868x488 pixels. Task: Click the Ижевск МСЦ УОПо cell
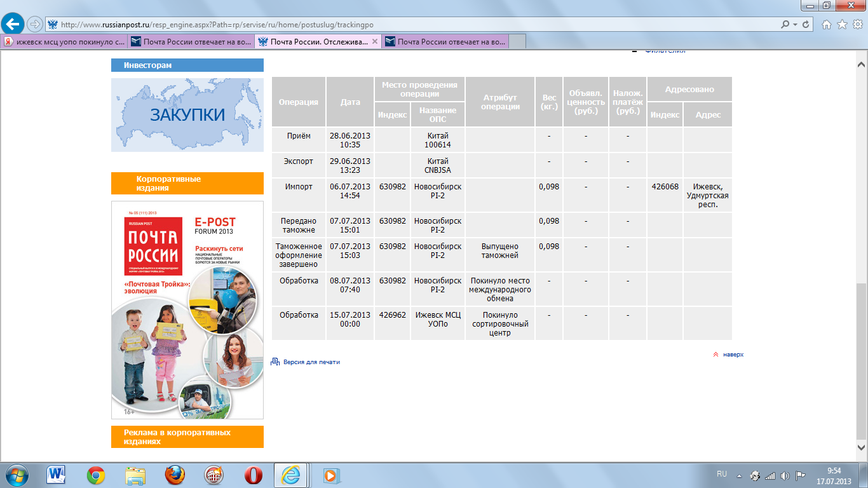(438, 323)
